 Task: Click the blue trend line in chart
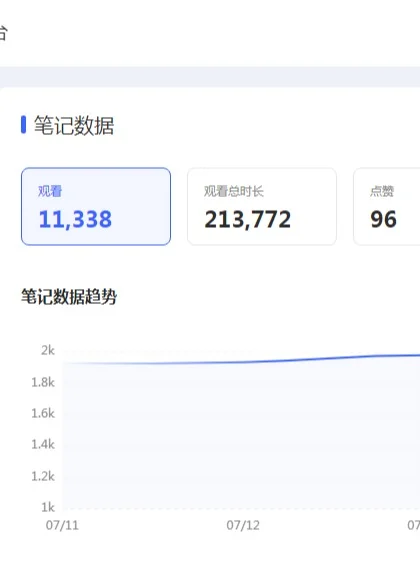[x=243, y=362]
